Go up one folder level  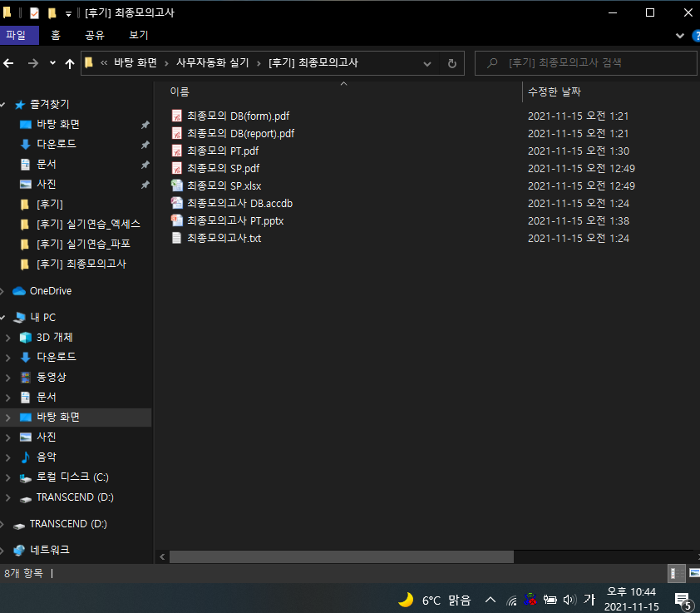70,63
